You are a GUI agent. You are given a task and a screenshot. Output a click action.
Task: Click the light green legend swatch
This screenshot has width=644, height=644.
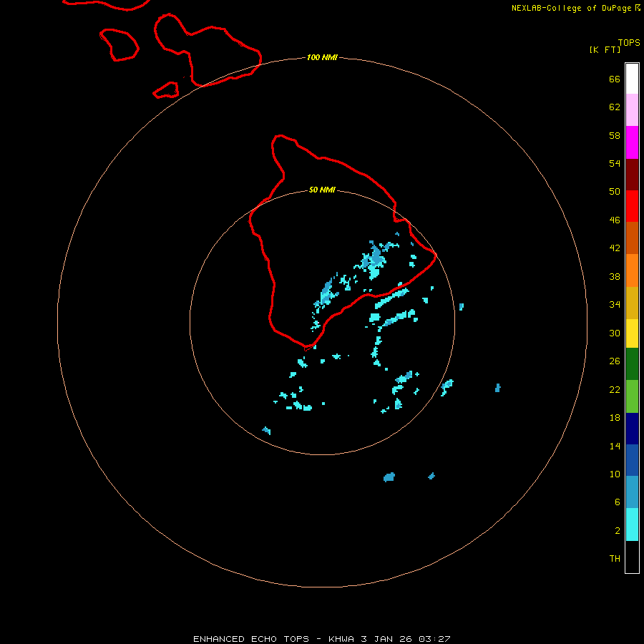tap(632, 396)
